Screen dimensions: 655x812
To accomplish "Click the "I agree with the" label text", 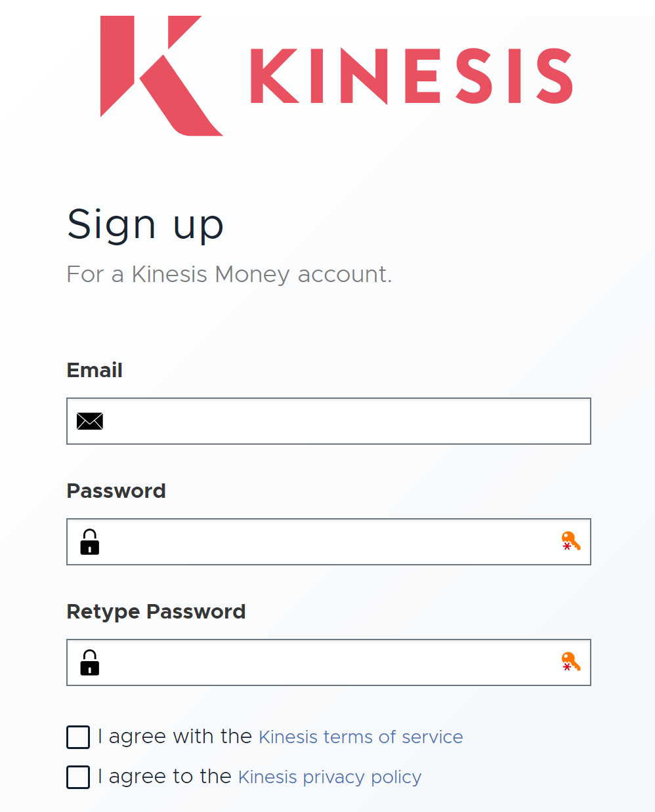I will (x=175, y=737).
